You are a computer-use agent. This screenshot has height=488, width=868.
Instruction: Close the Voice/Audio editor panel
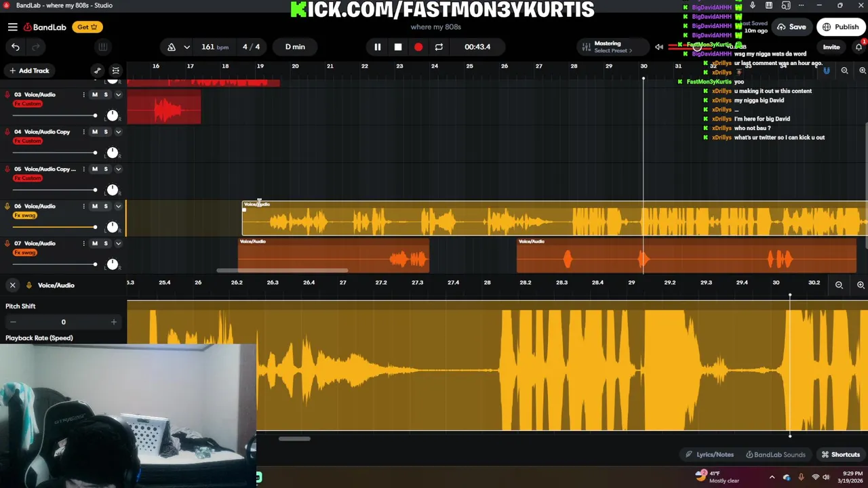12,285
